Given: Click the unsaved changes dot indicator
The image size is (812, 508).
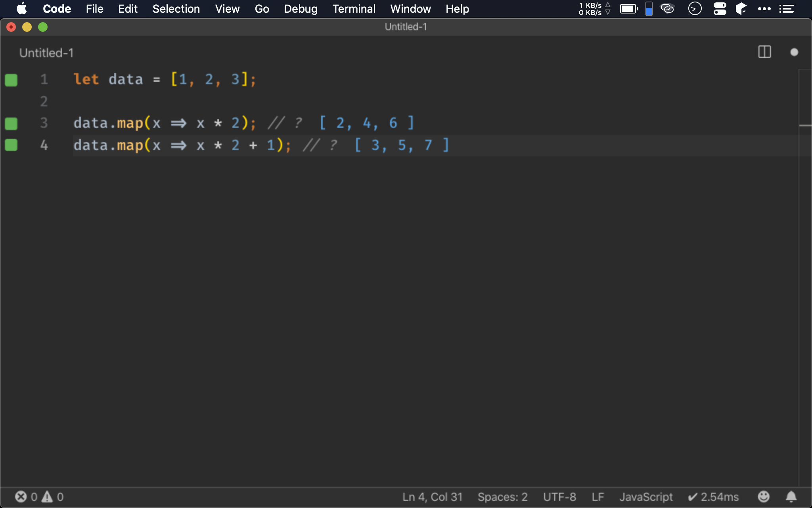Looking at the screenshot, I should pyautogui.click(x=794, y=52).
